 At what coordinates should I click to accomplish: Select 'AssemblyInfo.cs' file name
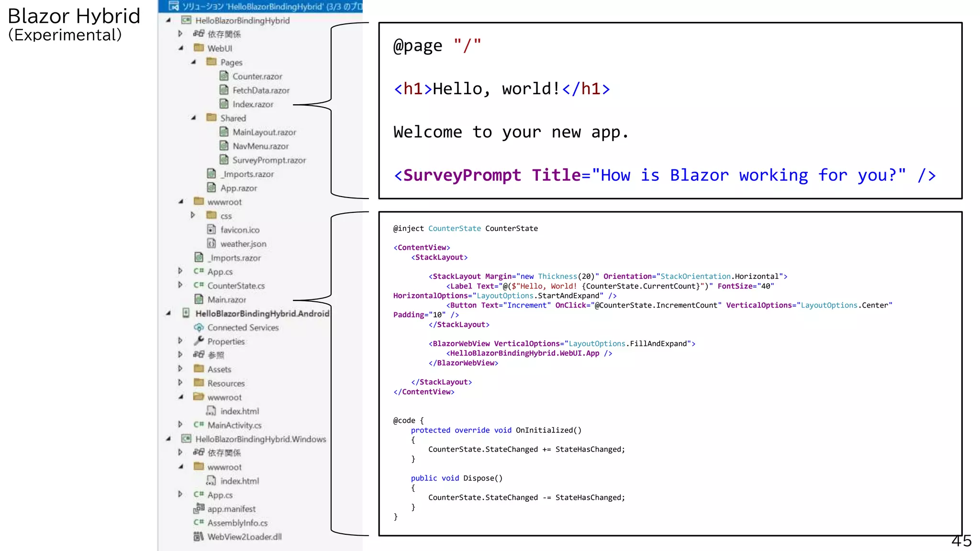tap(237, 523)
